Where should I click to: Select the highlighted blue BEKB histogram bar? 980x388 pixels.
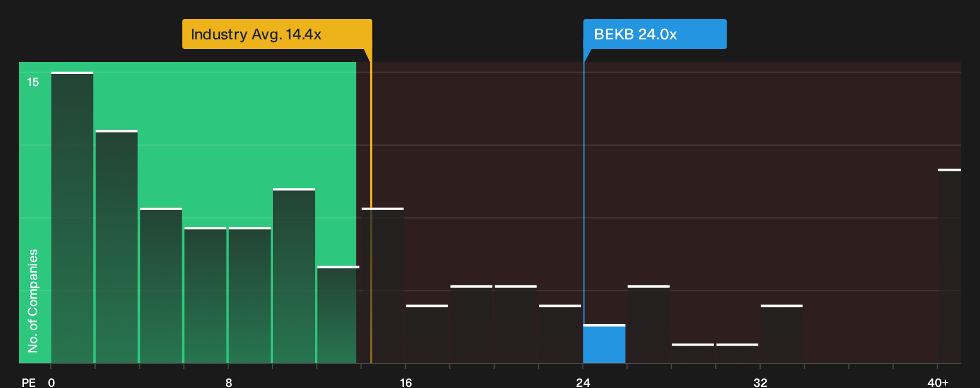pyautogui.click(x=604, y=344)
